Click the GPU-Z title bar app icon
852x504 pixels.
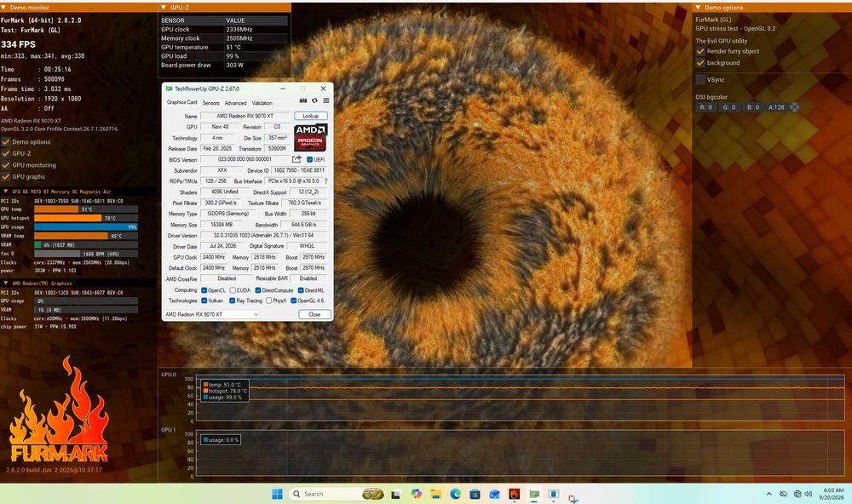tap(169, 89)
